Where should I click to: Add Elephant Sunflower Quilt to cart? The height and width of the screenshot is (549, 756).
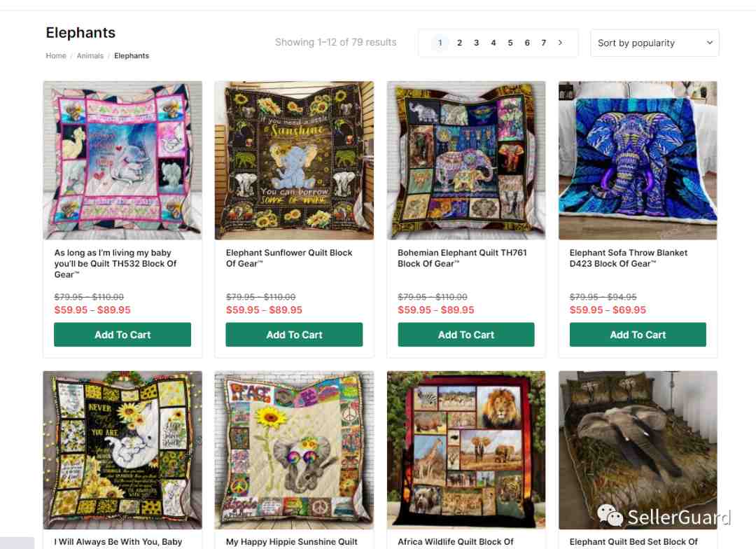(294, 334)
